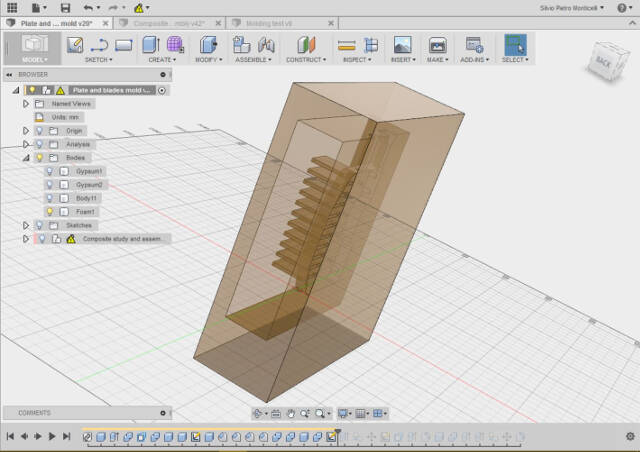The image size is (640, 452).
Task: Close the Plate and ... mold tab
Action: click(105, 23)
